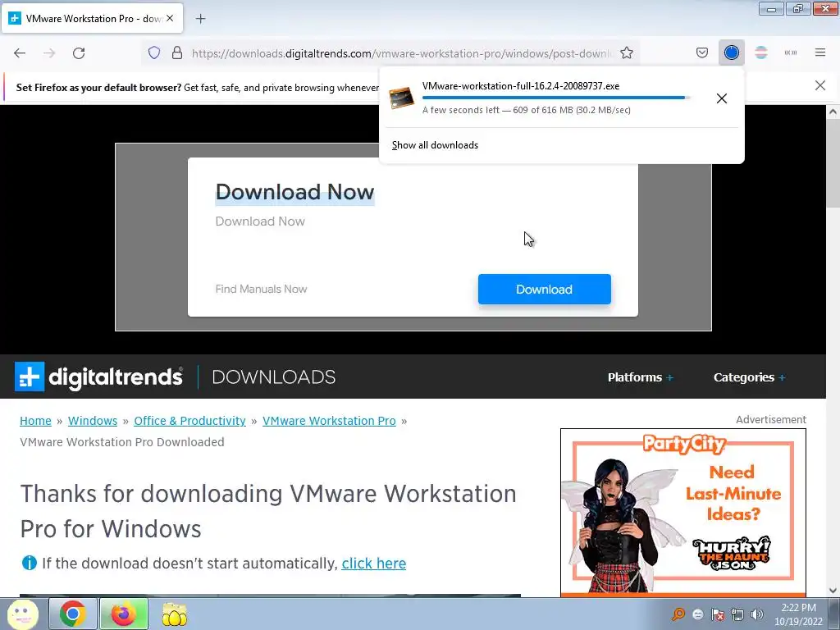Click the striped extension icon in toolbar
Viewport: 840px width, 630px height.
[760, 52]
